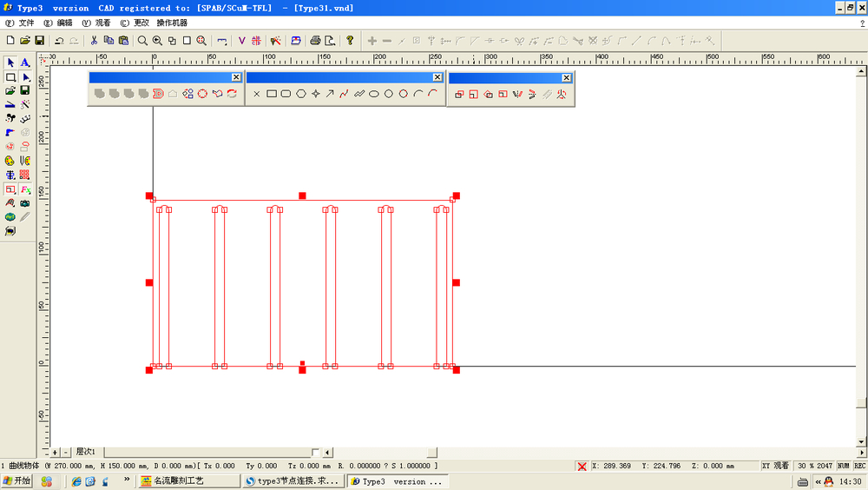Click the Cut scissors icon in toolbar

coord(94,40)
